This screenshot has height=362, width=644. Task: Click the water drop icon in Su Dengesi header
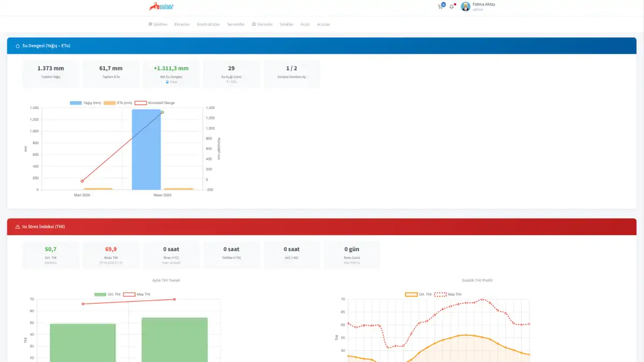pyautogui.click(x=18, y=46)
